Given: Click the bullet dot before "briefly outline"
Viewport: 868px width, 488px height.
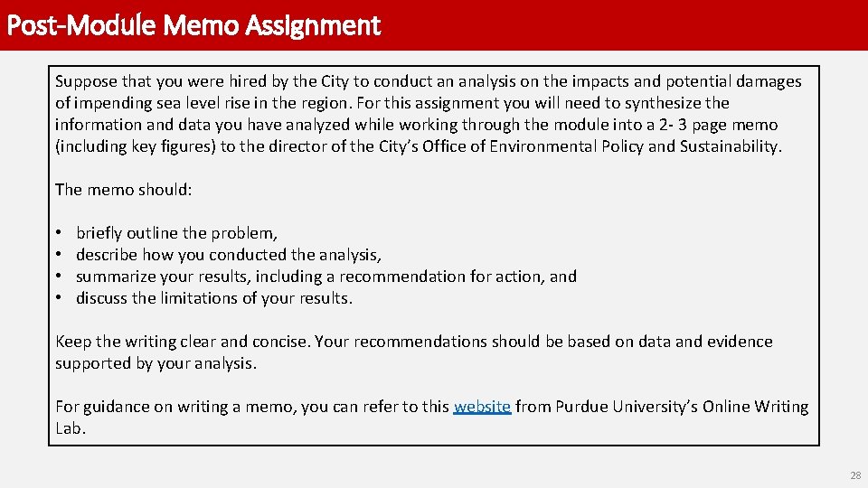Looking at the screenshot, I should point(59,233).
